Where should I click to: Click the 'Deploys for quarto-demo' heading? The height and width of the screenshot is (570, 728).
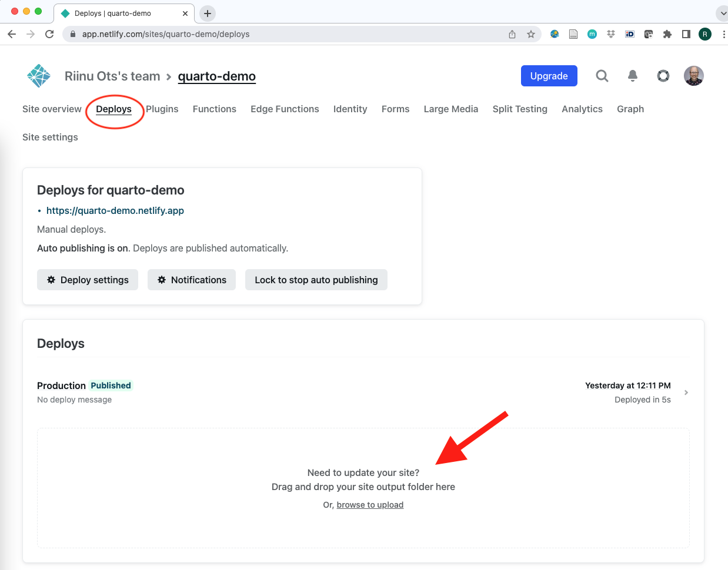(111, 190)
